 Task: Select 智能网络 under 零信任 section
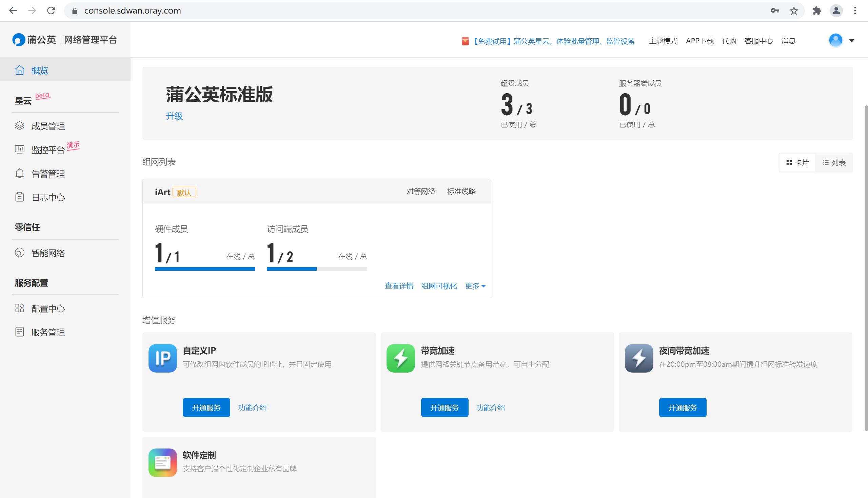point(48,253)
